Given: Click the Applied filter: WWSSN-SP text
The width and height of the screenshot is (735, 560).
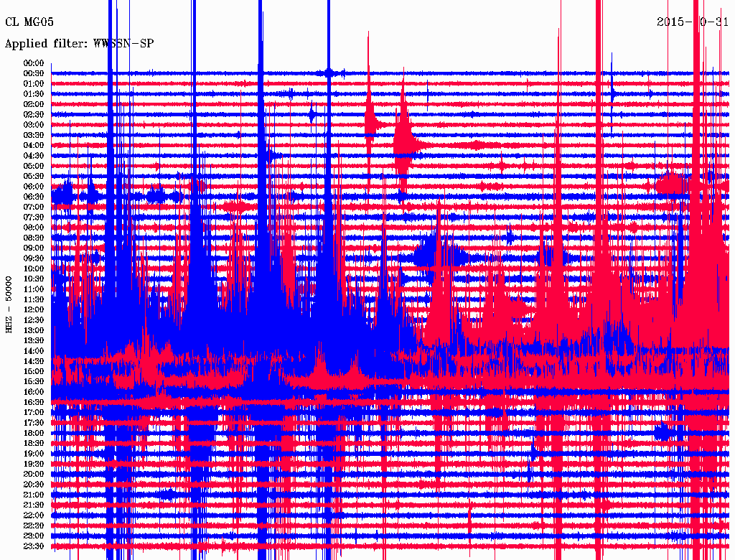Looking at the screenshot, I should (x=79, y=44).
